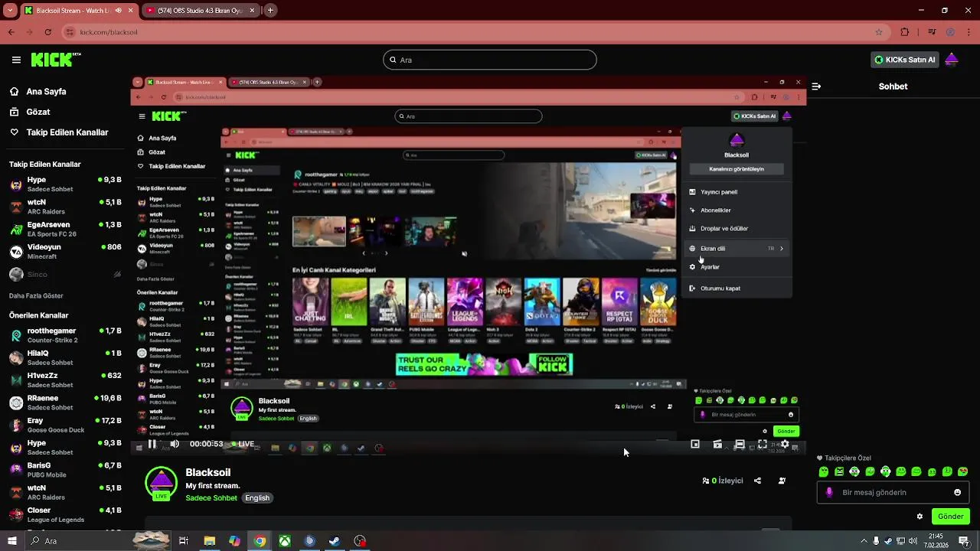980x551 pixels.
Task: Open the RRaenee recommended channel
Action: click(65, 403)
